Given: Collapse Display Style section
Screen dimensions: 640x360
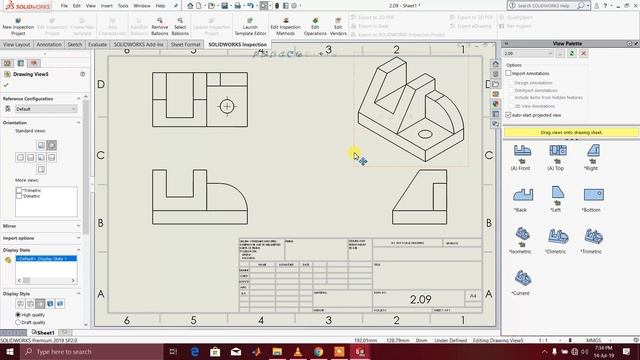Looking at the screenshot, I should click(x=78, y=293).
